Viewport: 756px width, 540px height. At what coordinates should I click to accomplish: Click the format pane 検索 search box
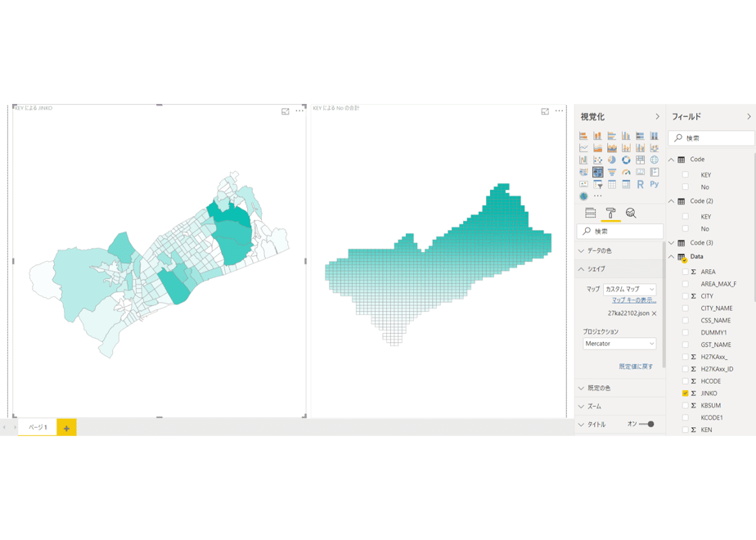point(620,232)
